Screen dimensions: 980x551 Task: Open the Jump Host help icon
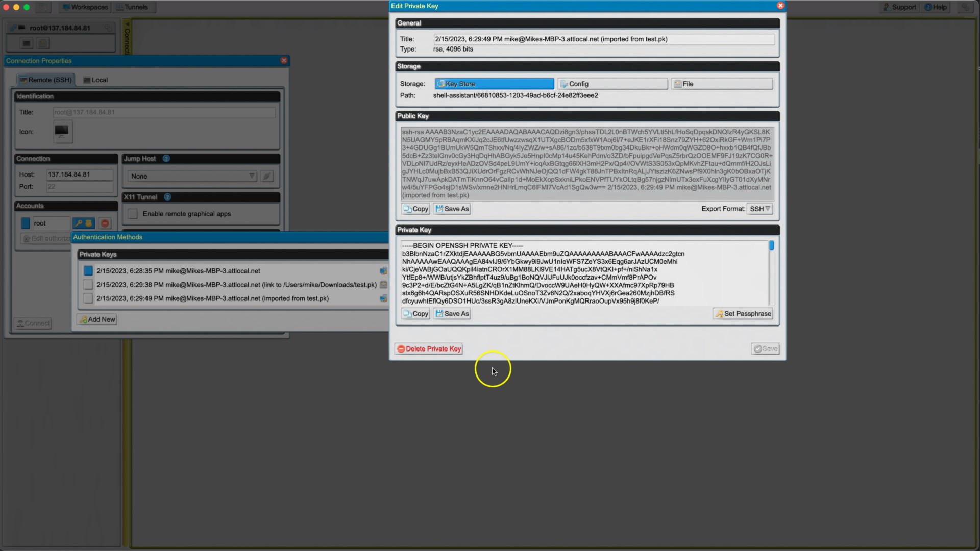point(166,159)
